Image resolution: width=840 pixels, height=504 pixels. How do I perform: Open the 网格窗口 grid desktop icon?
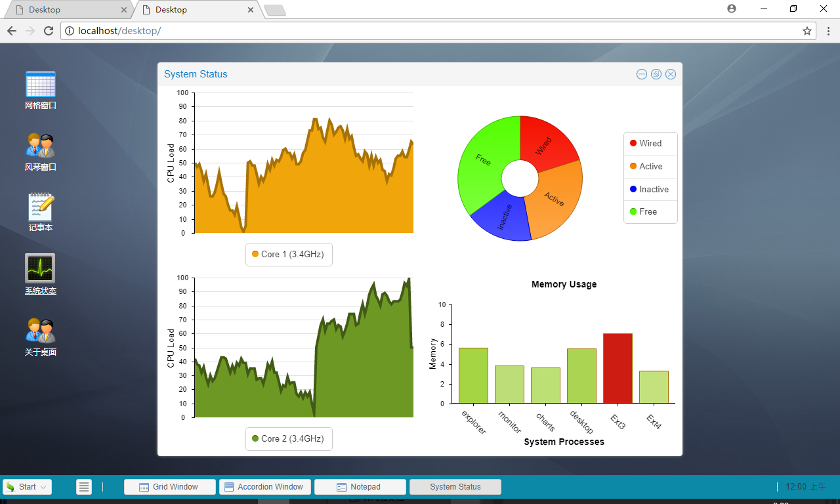[x=41, y=90]
